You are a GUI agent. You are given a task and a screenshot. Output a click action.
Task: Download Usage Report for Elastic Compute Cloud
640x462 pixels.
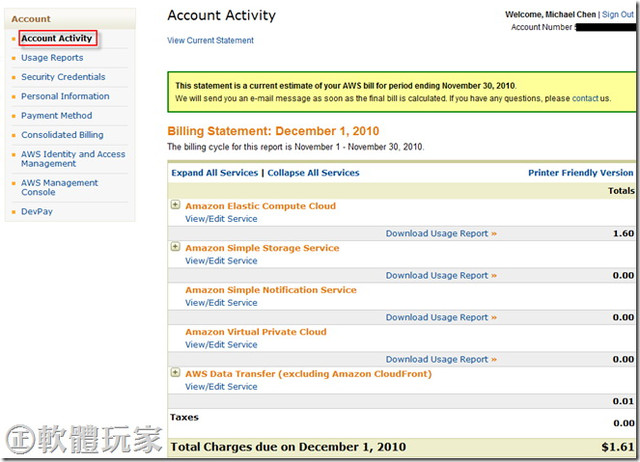pos(441,233)
